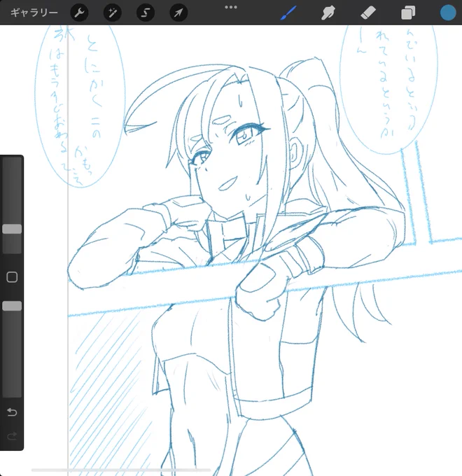The image size is (462, 476).
Task: Open the Adjustments magic wand menu
Action: click(112, 13)
